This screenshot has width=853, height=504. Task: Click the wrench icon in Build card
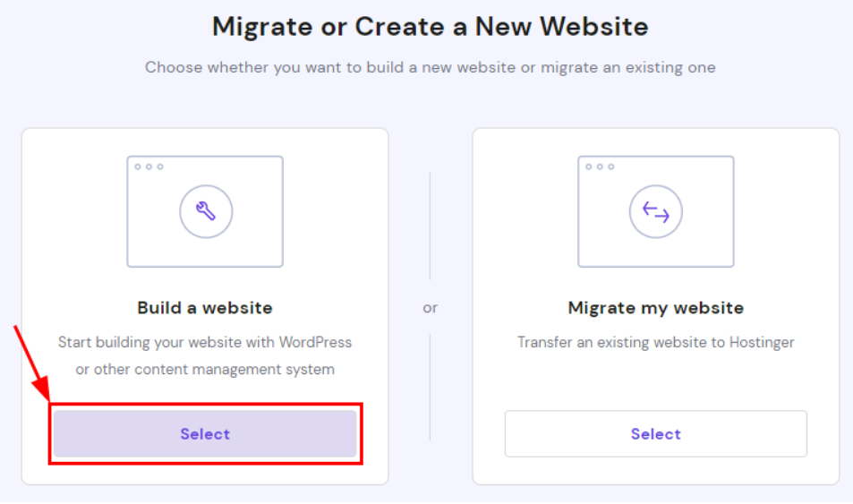[x=205, y=211]
